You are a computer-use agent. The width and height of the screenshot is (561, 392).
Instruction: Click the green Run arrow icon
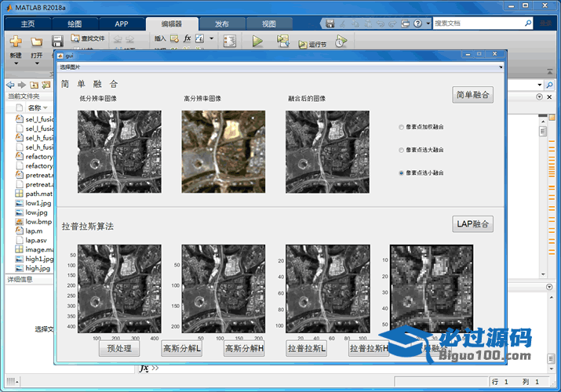[x=257, y=41]
